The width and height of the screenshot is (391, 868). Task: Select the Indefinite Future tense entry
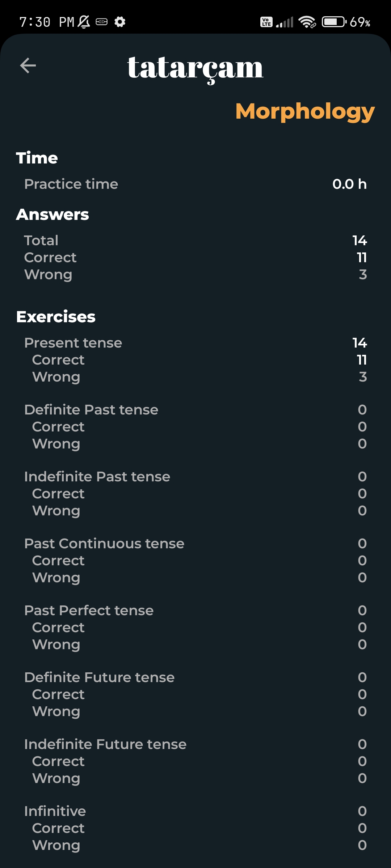(x=105, y=744)
